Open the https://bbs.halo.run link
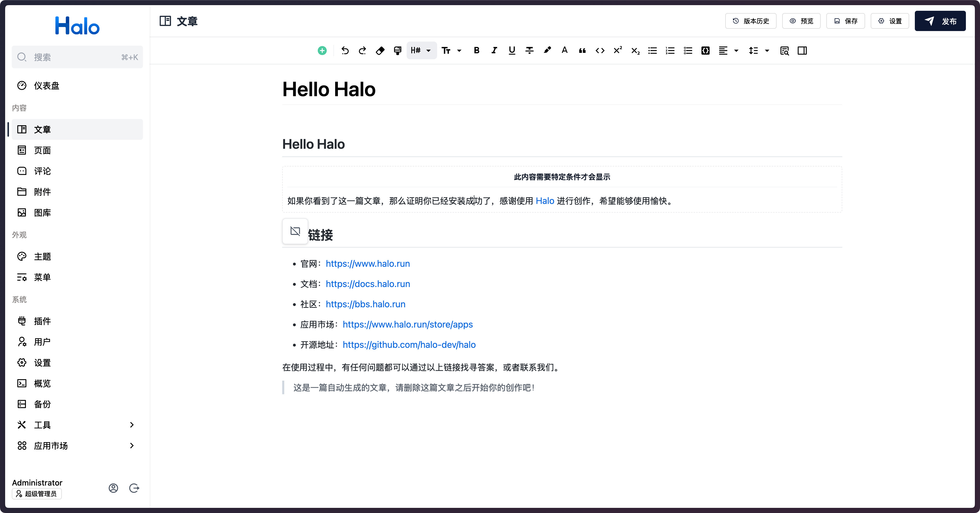This screenshot has width=980, height=513. tap(365, 304)
